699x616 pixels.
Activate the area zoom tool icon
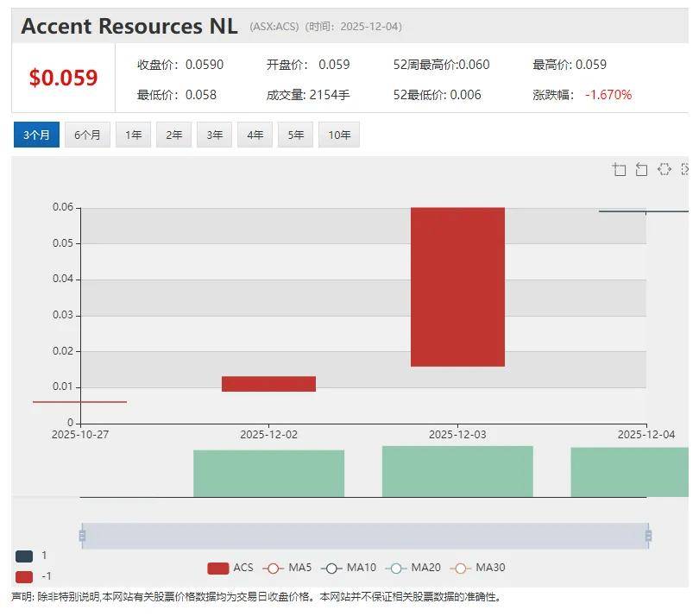[x=619, y=169]
